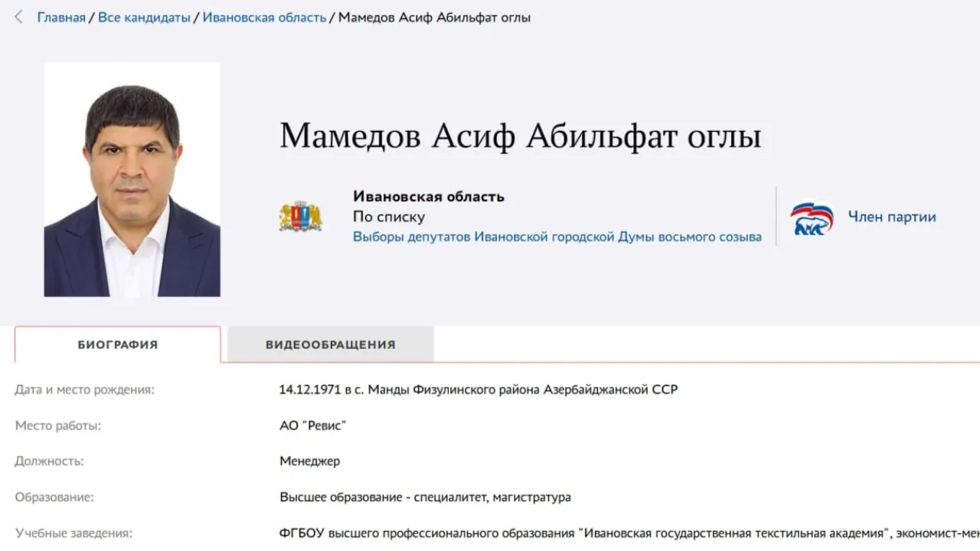Image resolution: width=980 pixels, height=551 pixels.
Task: Go to Главная in the breadcrumbs
Action: [x=61, y=17]
